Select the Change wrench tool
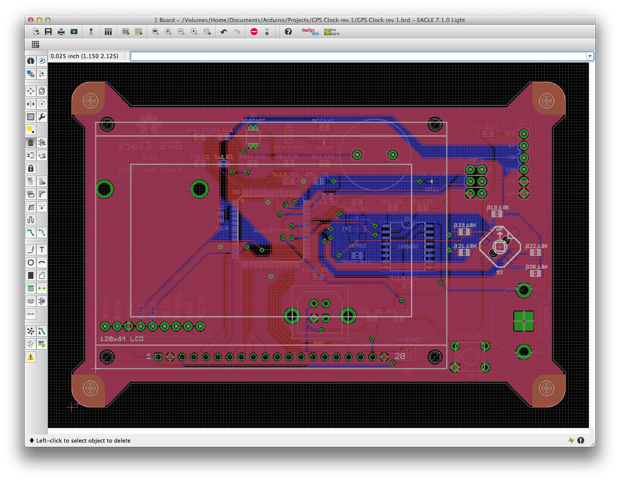 coord(42,117)
